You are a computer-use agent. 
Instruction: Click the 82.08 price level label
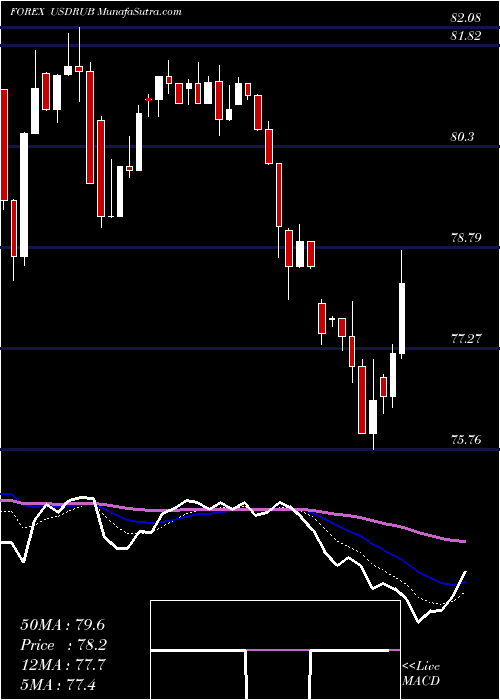pos(466,18)
